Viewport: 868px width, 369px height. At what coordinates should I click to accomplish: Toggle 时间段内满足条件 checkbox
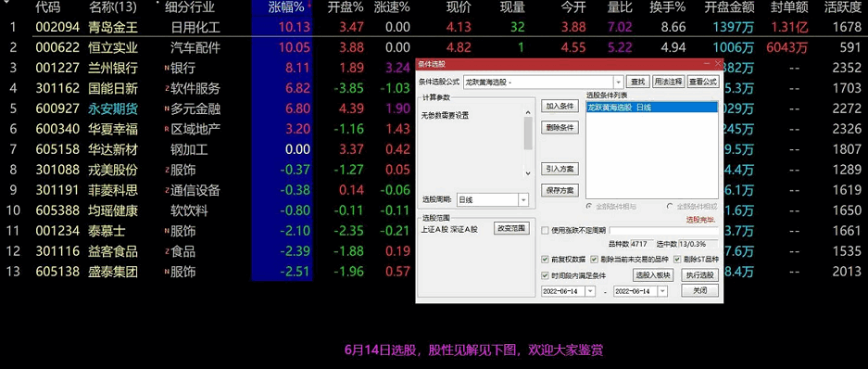(546, 275)
